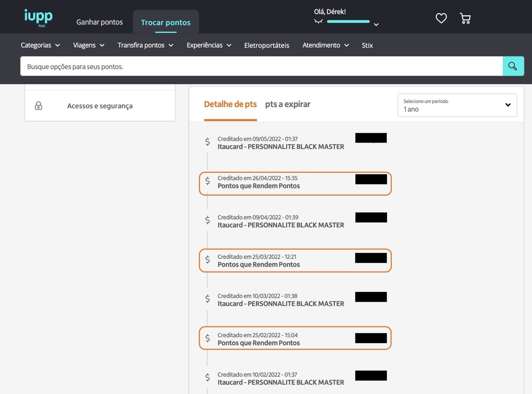Open the Stix menu item

(x=367, y=45)
